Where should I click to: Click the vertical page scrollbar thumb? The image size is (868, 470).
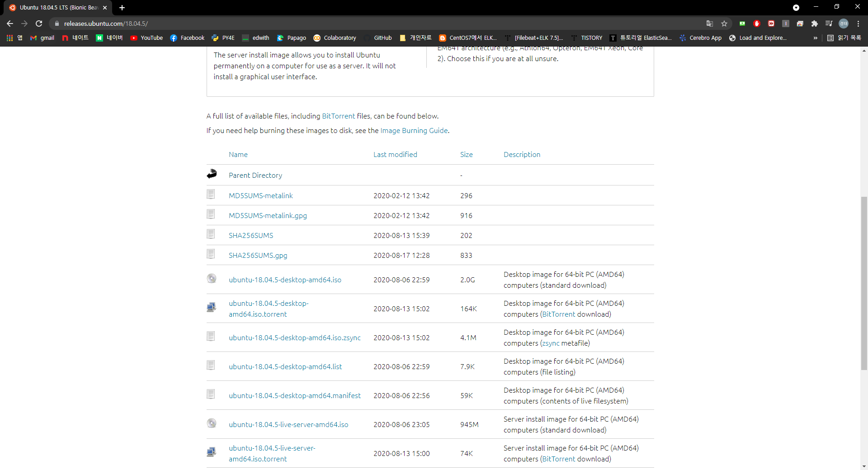click(864, 284)
